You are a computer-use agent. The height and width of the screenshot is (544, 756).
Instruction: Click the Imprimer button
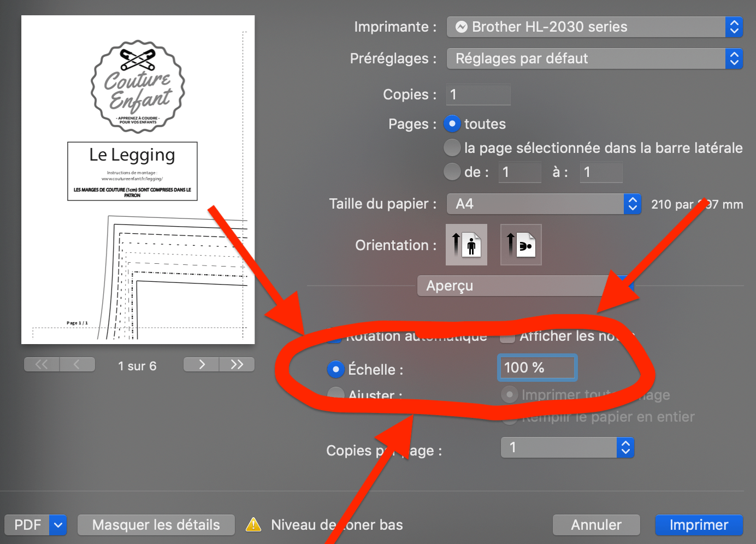(x=699, y=525)
